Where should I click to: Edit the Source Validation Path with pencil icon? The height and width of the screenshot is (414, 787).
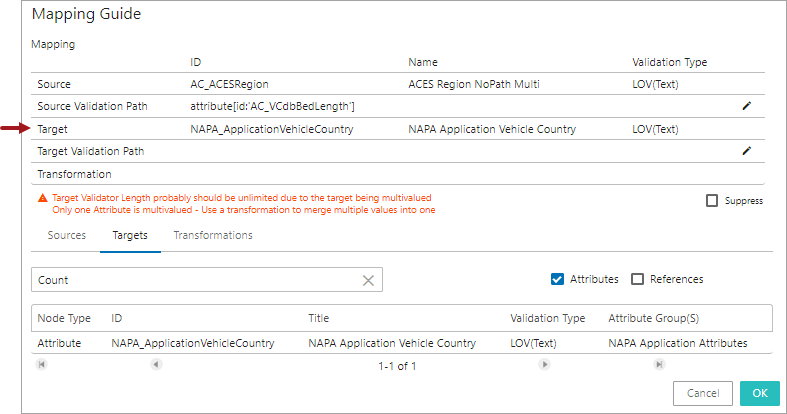tap(746, 106)
